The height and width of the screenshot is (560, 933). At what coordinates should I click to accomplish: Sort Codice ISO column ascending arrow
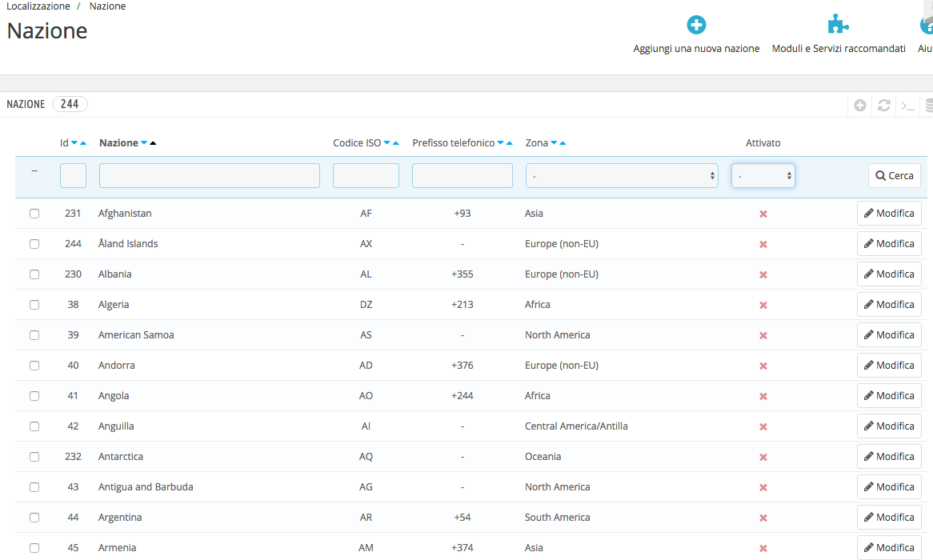[395, 143]
